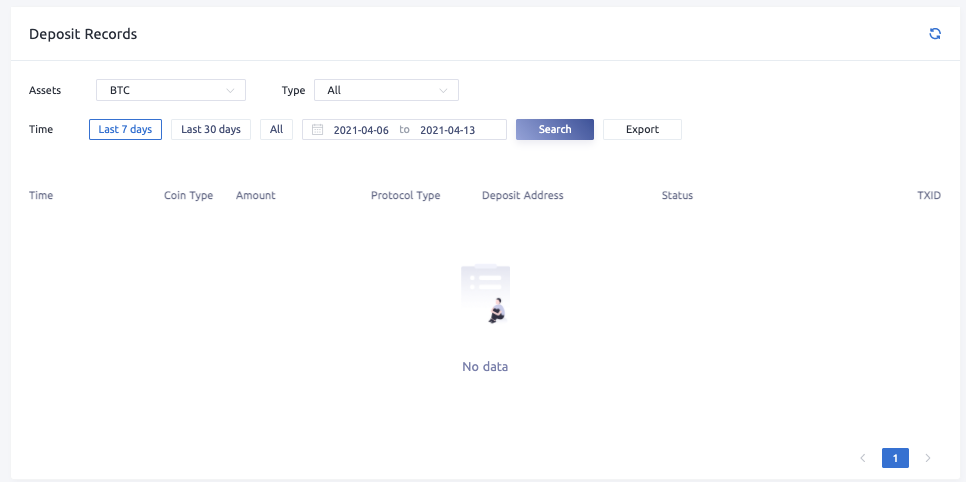The image size is (966, 482).
Task: Click the Export button
Action: (642, 130)
